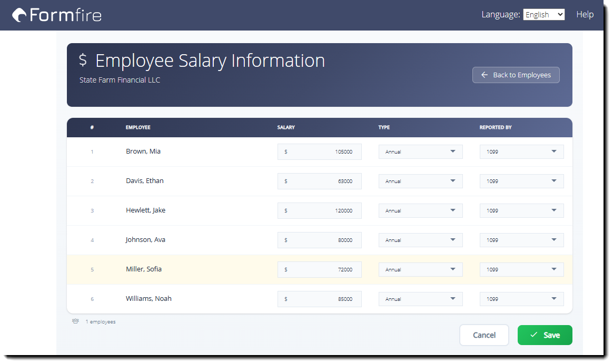Click the employees group icon near "1 employees"
This screenshot has height=364, width=613.
coord(75,320)
